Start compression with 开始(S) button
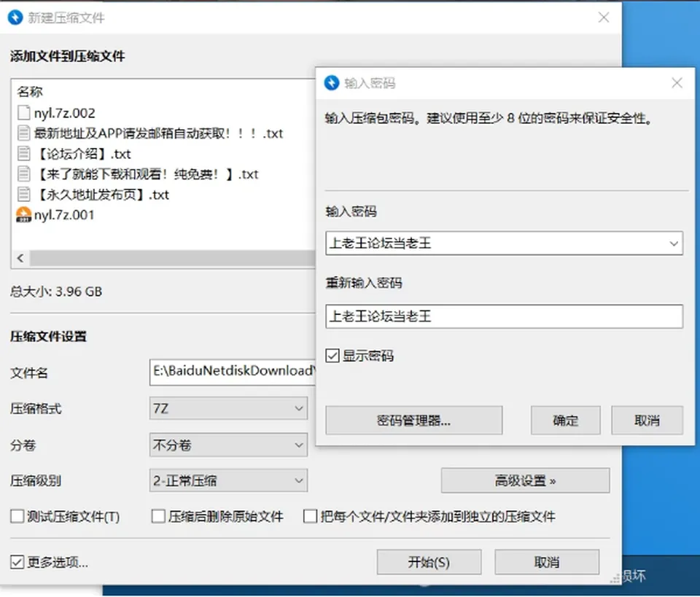The height and width of the screenshot is (597, 700). coord(429,562)
